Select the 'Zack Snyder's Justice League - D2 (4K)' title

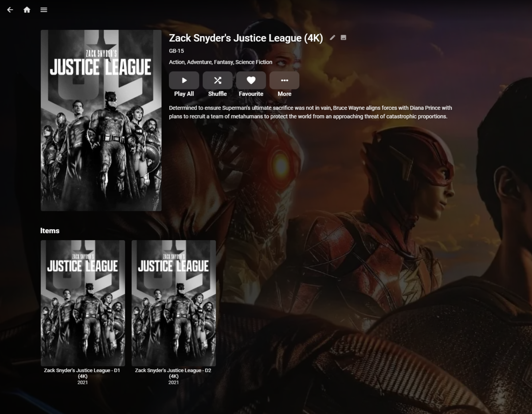173,373
